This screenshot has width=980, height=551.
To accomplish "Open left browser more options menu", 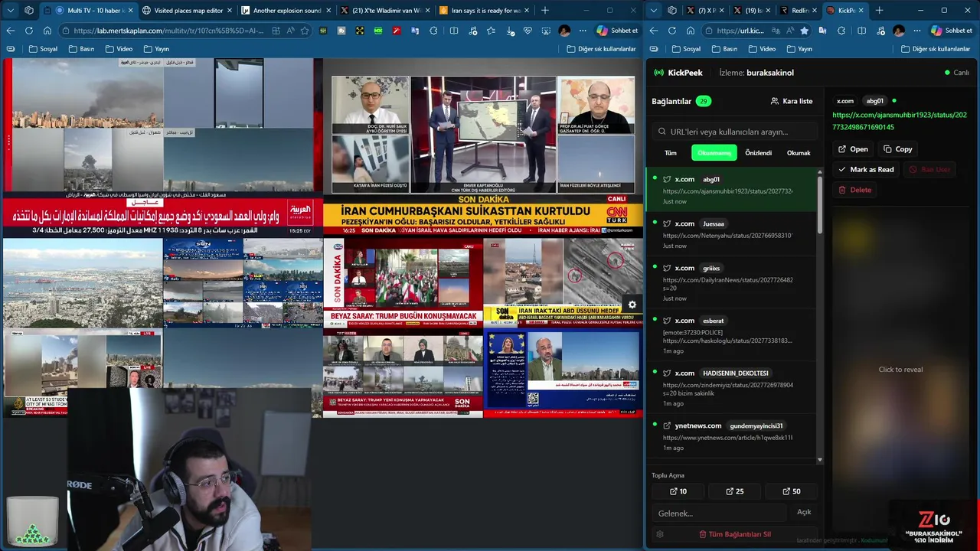I will pyautogui.click(x=583, y=31).
